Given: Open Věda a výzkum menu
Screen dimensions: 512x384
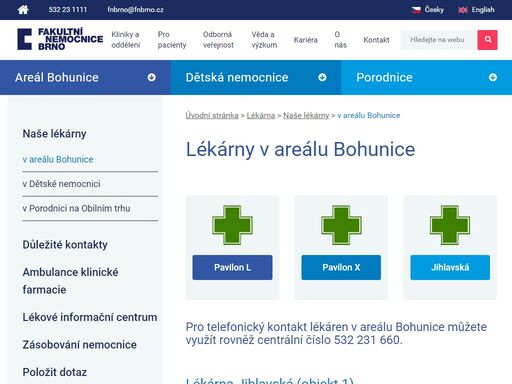Looking at the screenshot, I should (264, 40).
